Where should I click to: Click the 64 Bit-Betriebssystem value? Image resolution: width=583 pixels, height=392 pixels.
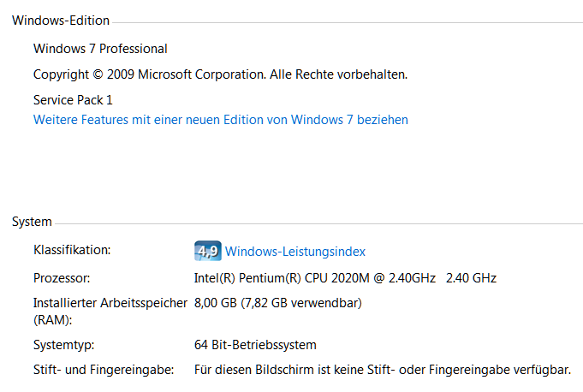coord(255,345)
